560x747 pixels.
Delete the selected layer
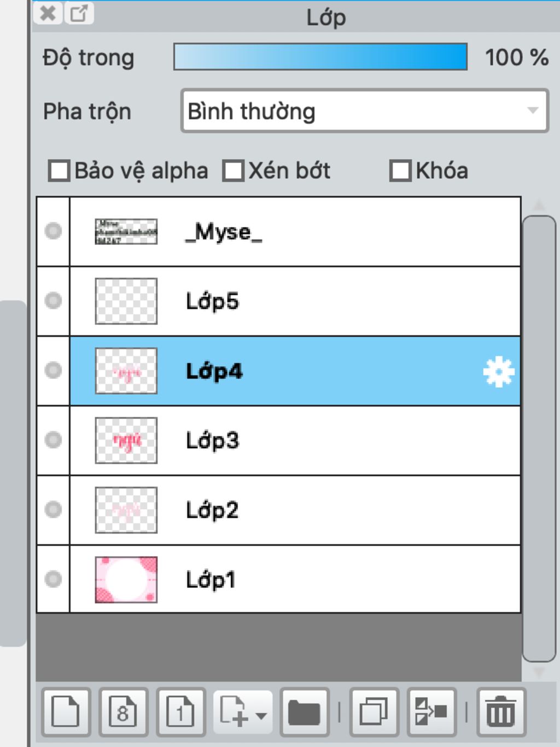click(501, 712)
